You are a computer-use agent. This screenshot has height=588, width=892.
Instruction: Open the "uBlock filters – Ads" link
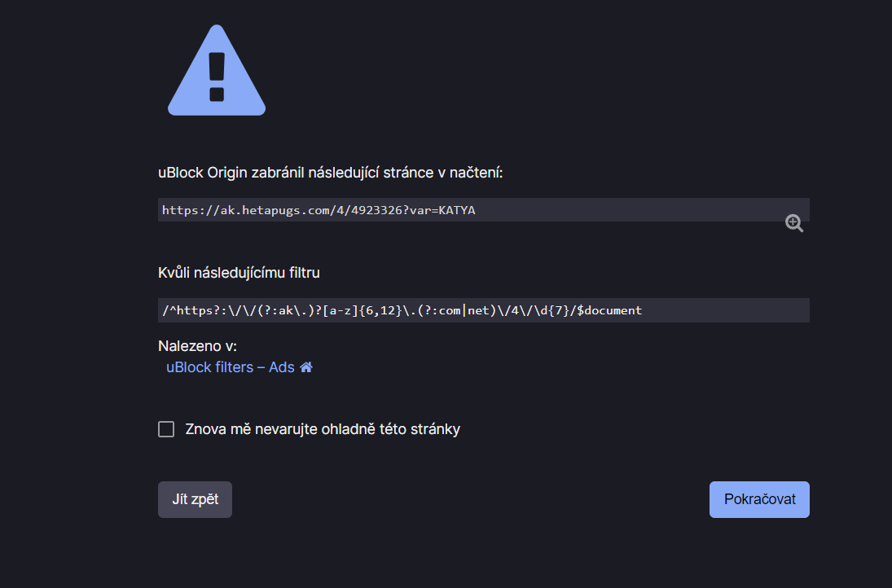[230, 367]
